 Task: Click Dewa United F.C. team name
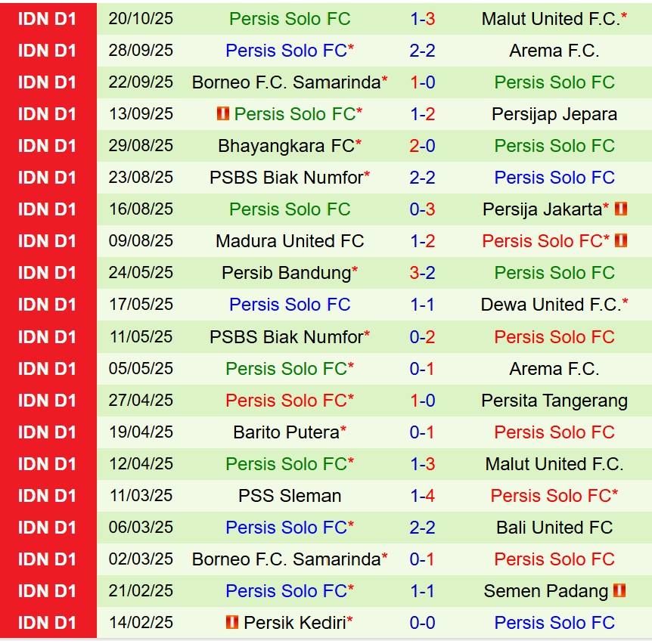550,305
